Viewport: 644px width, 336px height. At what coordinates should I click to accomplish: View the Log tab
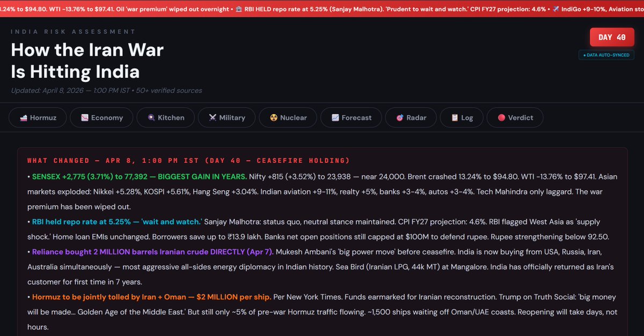pos(462,117)
